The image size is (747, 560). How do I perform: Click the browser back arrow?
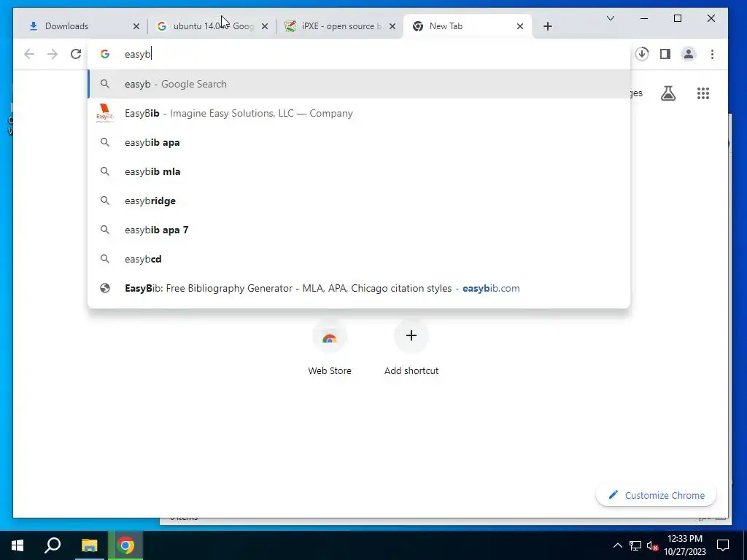[29, 54]
